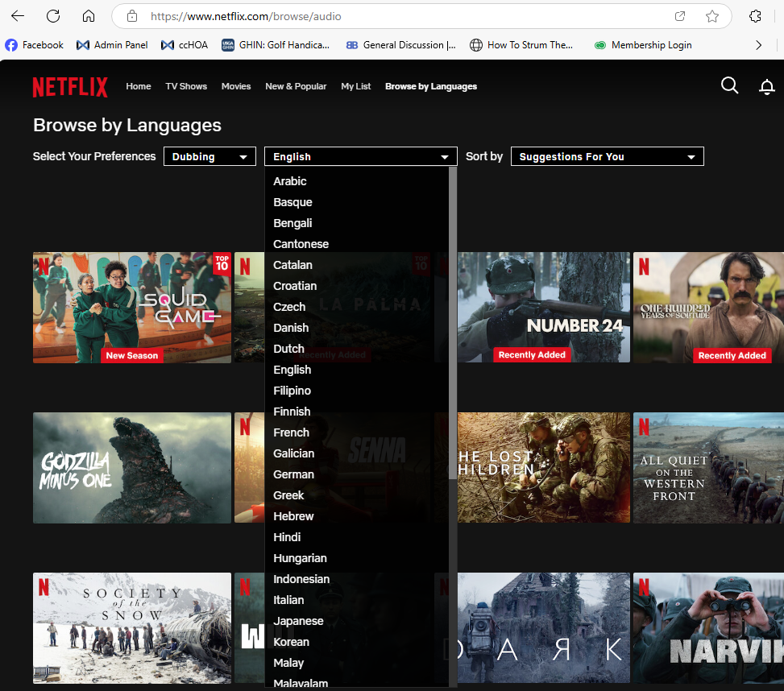Open the Admin Panel bookmark
Image resolution: width=784 pixels, height=691 pixels.
[x=112, y=45]
